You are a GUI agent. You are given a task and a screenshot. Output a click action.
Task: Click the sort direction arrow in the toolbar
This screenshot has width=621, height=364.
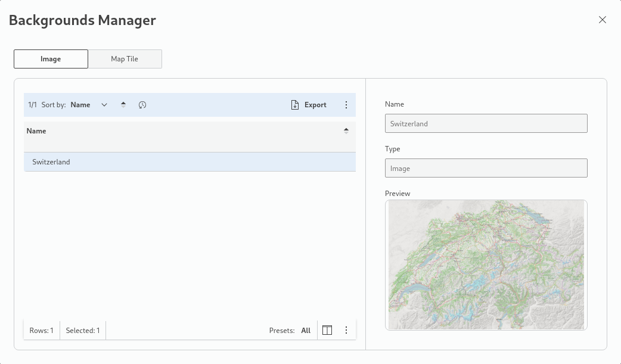[x=123, y=105]
